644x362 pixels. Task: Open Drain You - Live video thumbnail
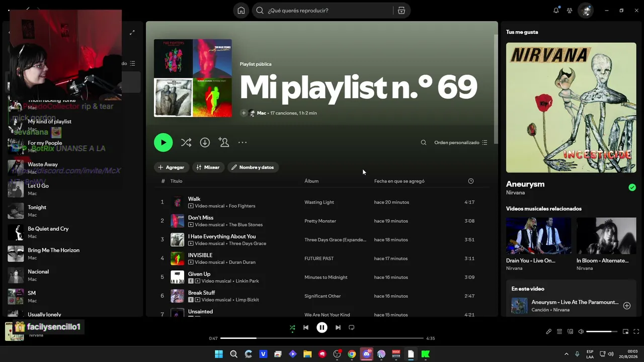click(538, 236)
